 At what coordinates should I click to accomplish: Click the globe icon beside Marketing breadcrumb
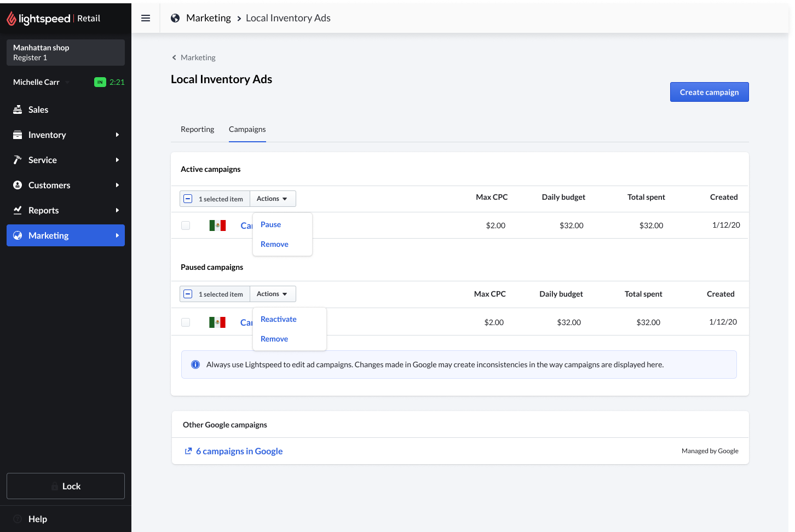pos(175,18)
